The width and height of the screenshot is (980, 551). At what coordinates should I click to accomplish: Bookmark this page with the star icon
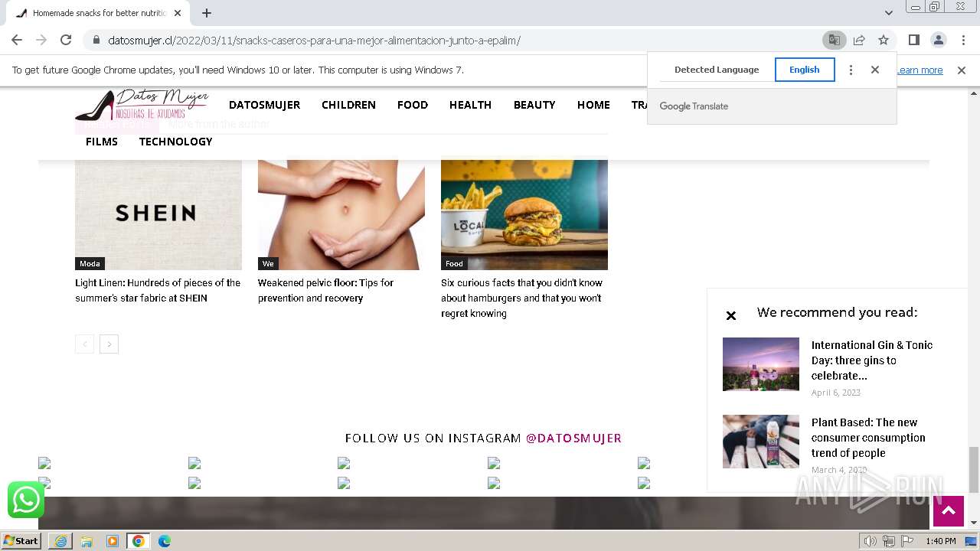click(x=884, y=40)
